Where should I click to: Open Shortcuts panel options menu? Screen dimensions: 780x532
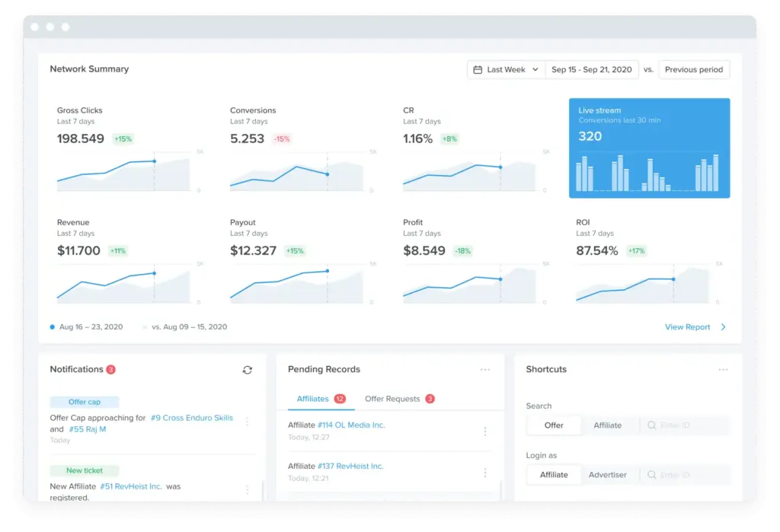[723, 370]
